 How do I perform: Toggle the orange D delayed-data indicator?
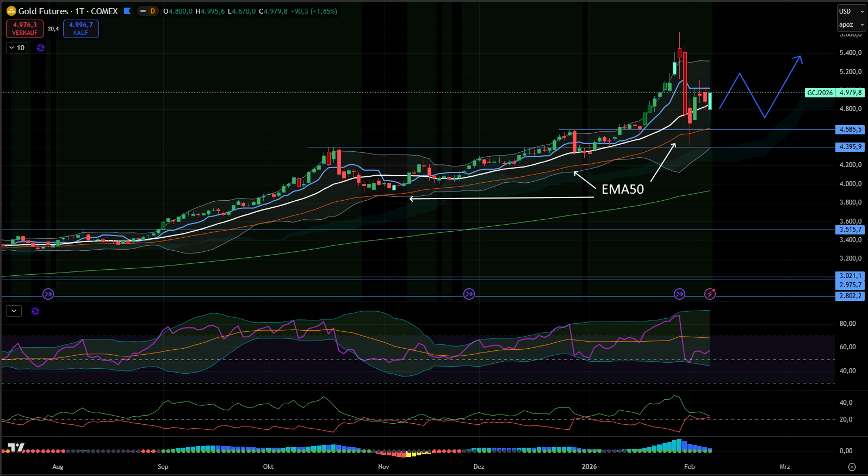[153, 11]
